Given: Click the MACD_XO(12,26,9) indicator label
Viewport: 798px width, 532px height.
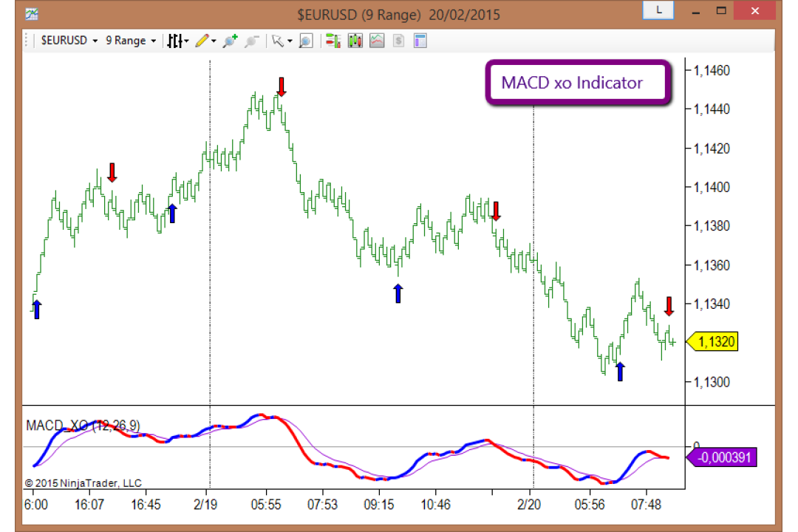Looking at the screenshot, I should point(83,426).
